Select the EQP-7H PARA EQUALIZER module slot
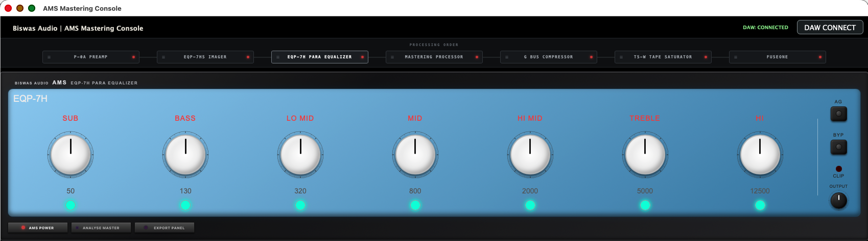 320,57
